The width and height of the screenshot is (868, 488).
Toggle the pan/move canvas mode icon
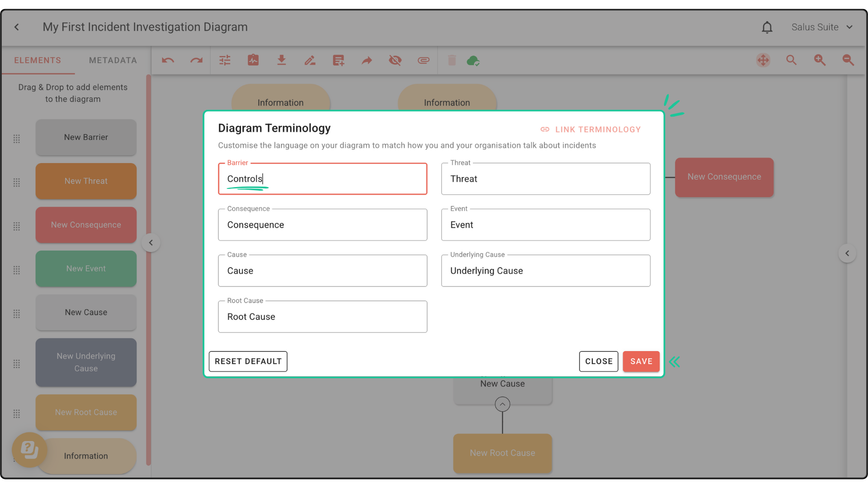(x=763, y=60)
